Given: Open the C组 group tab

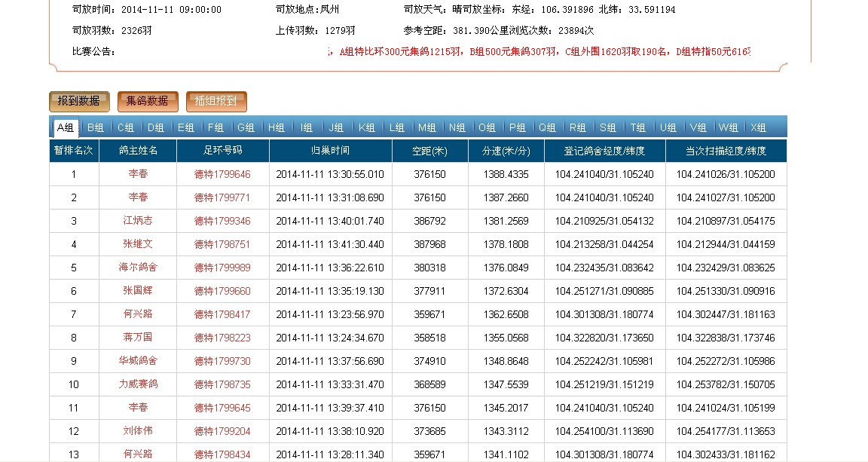Looking at the screenshot, I should coord(126,127).
